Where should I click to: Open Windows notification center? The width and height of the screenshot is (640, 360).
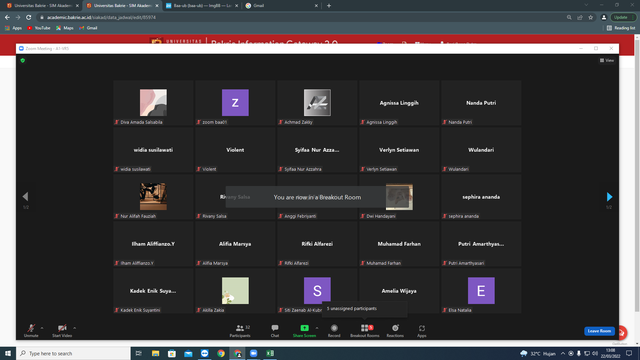pos(629,353)
